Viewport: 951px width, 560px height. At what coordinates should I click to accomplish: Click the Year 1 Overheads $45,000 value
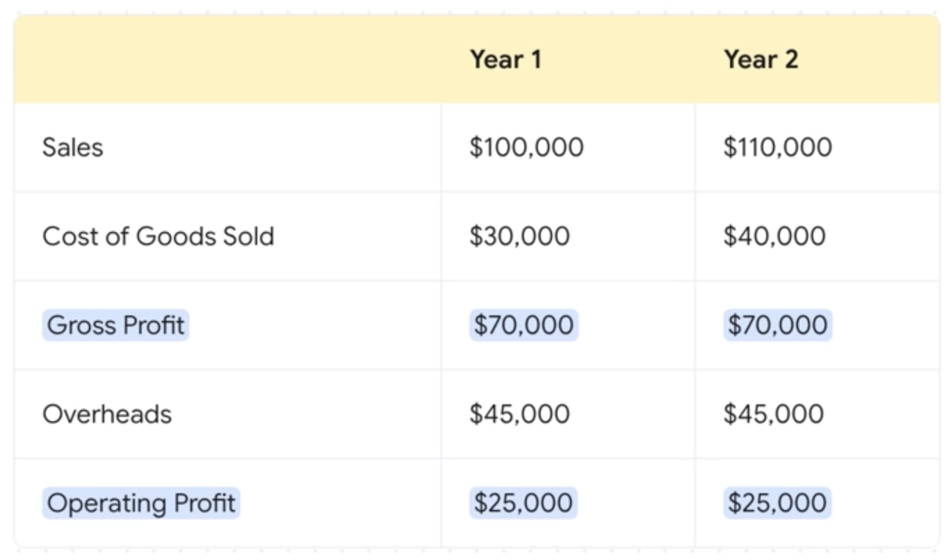519,414
